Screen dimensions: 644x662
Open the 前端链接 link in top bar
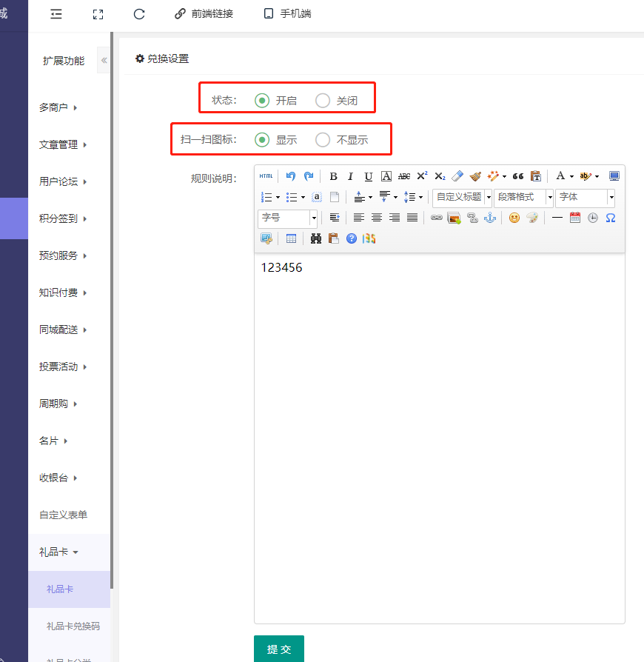204,13
